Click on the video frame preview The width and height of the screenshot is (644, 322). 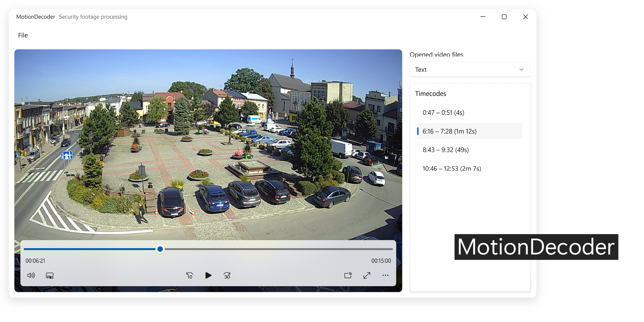pyautogui.click(x=208, y=141)
